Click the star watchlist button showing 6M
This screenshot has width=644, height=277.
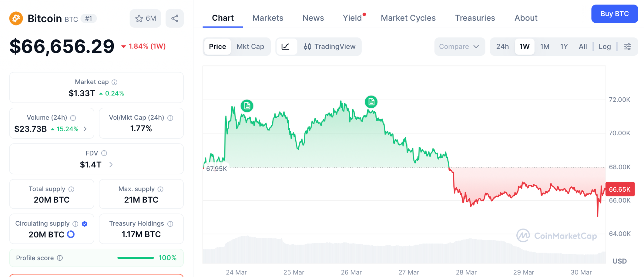[x=145, y=19]
